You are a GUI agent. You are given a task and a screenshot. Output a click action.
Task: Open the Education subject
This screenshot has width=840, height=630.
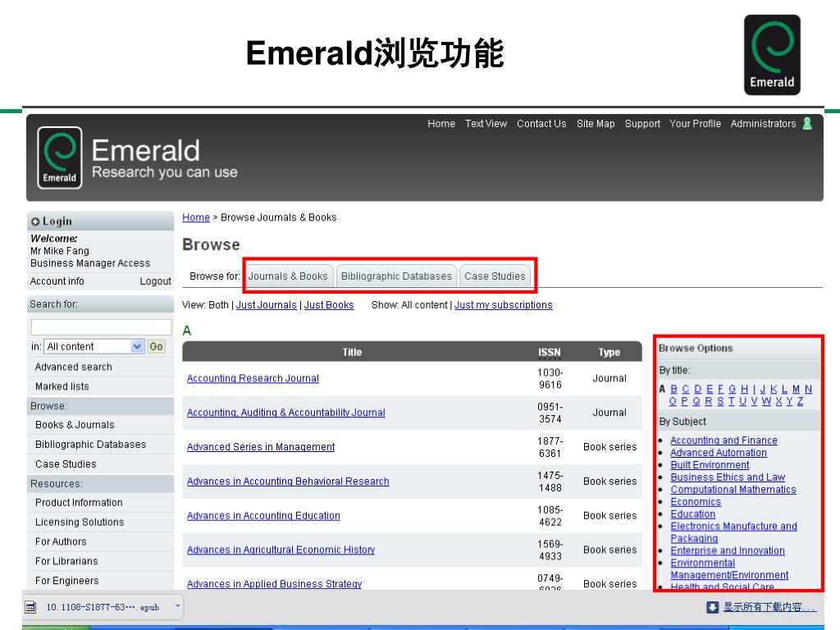692,514
